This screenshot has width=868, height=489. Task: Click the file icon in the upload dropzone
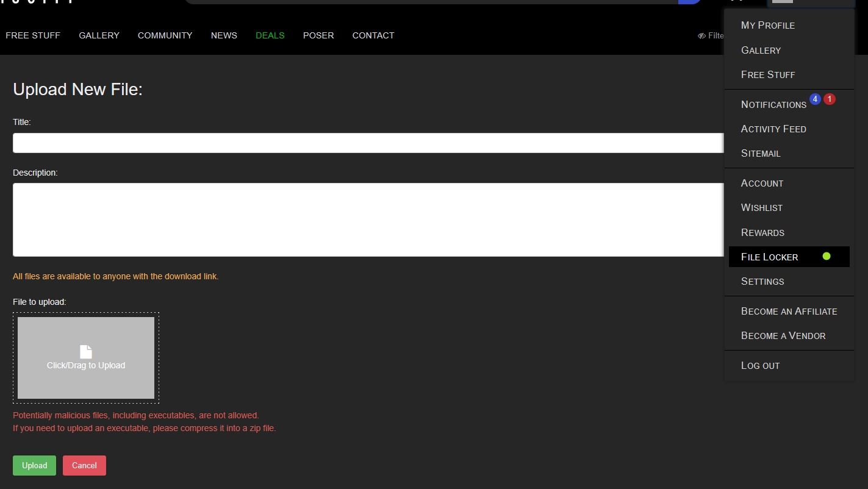click(x=86, y=352)
